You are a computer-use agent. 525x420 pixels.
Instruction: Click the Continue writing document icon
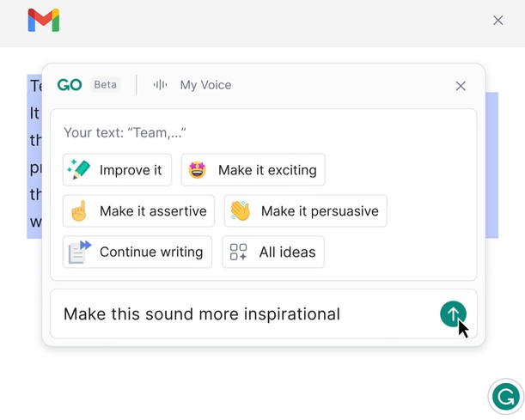79,253
